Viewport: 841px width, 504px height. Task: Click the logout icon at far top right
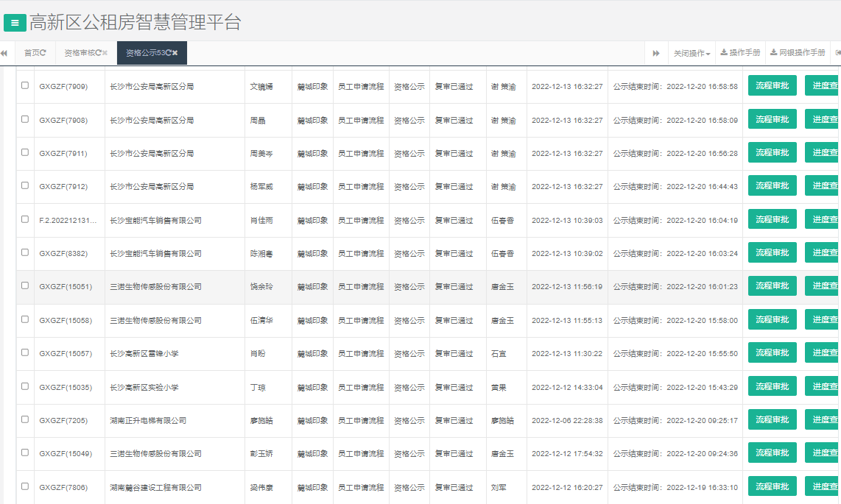[x=837, y=52]
